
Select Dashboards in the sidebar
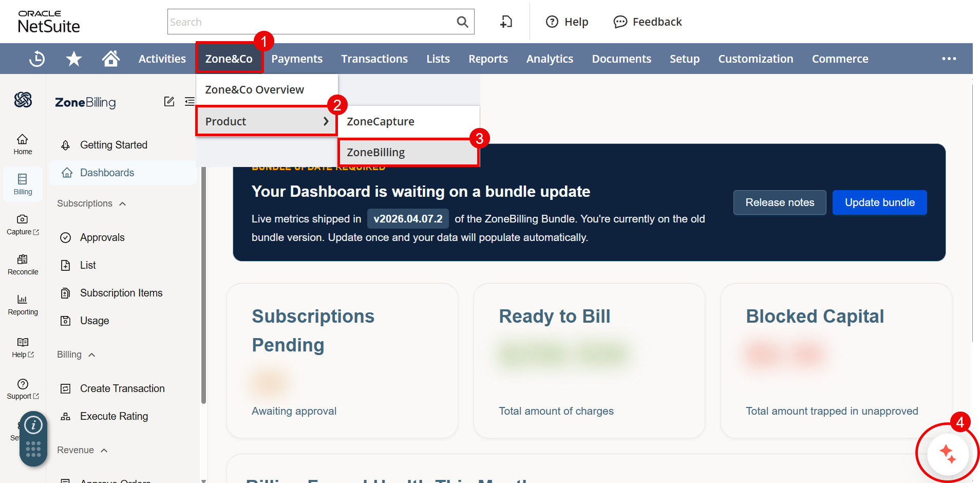pos(123,173)
